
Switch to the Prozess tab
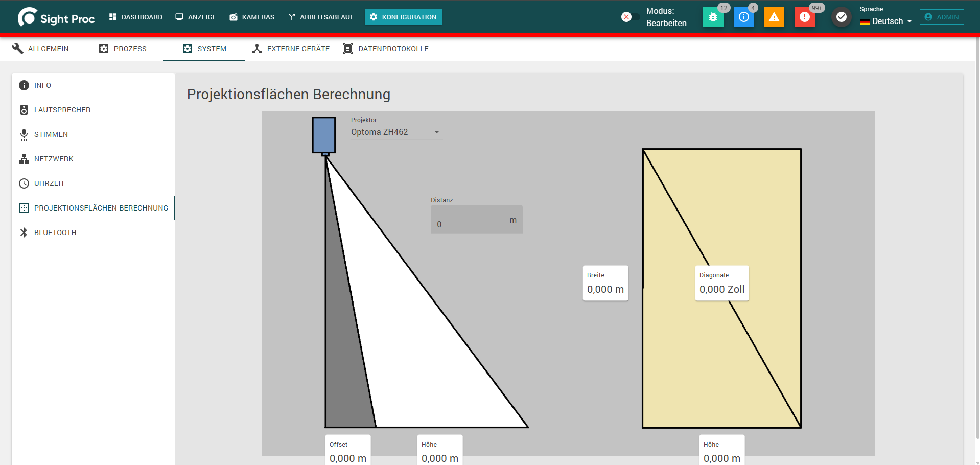[123, 49]
